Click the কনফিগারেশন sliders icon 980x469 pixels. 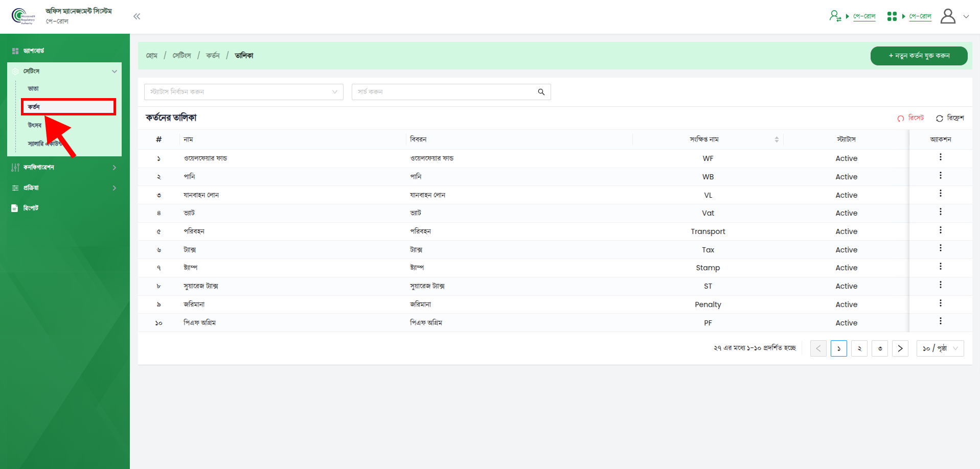tap(15, 168)
